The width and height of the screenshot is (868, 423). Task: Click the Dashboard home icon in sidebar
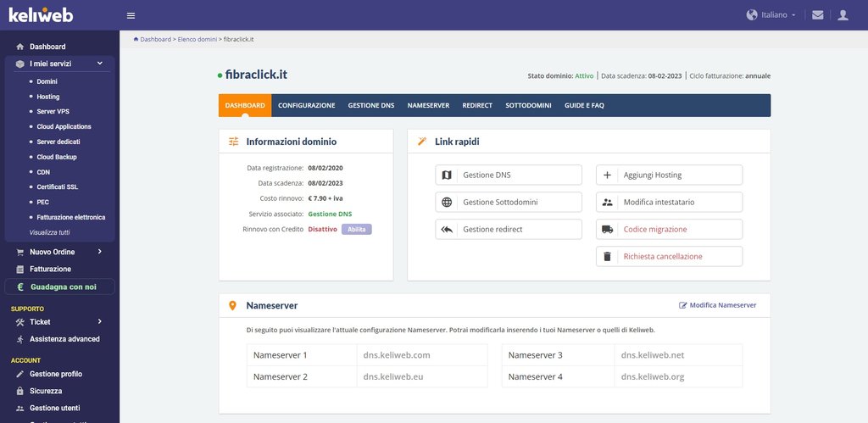coord(20,47)
